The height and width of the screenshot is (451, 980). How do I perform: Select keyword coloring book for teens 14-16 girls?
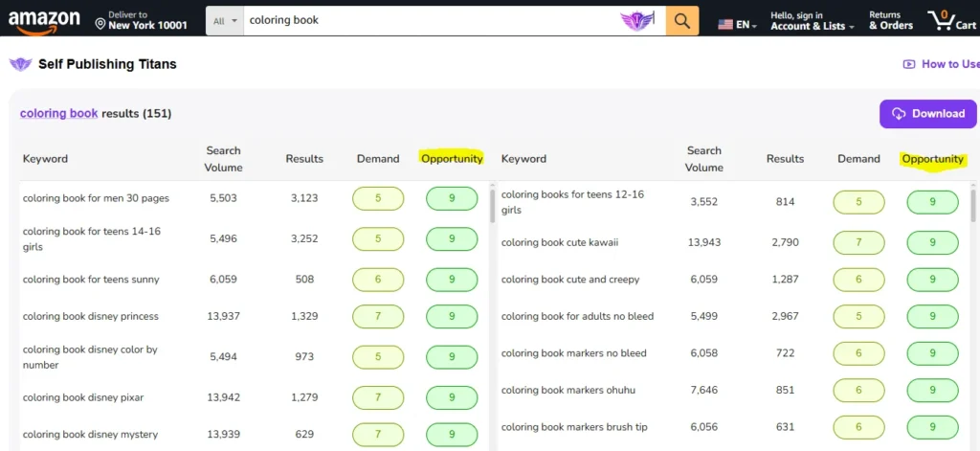[x=91, y=239]
